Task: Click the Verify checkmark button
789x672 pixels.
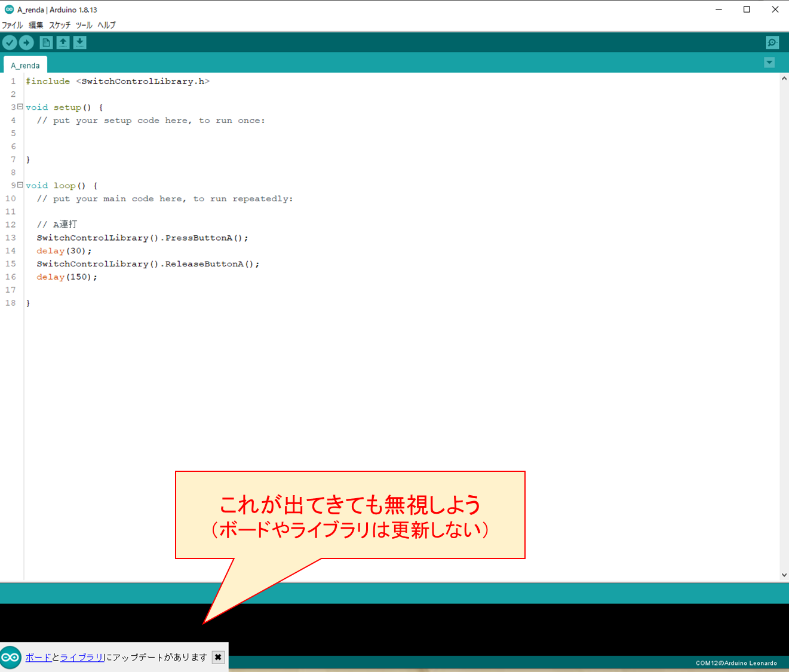Action: [x=10, y=42]
